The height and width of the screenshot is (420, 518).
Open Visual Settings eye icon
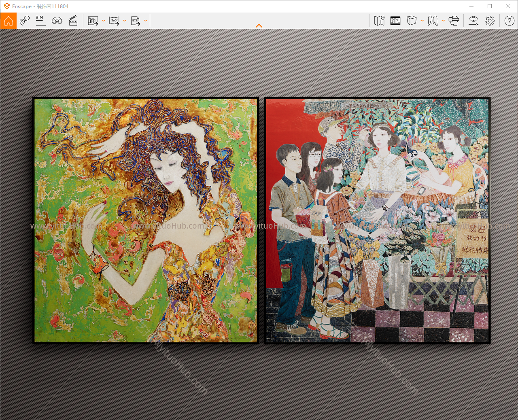click(473, 21)
